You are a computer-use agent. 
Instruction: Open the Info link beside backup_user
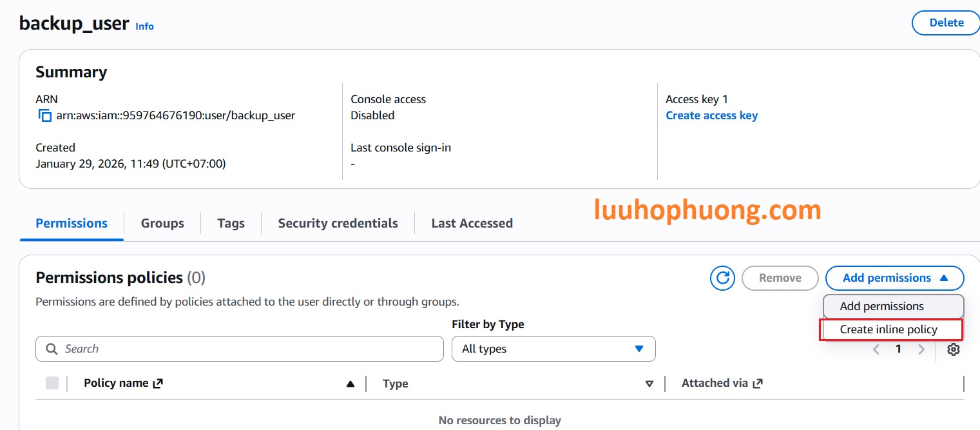[144, 26]
